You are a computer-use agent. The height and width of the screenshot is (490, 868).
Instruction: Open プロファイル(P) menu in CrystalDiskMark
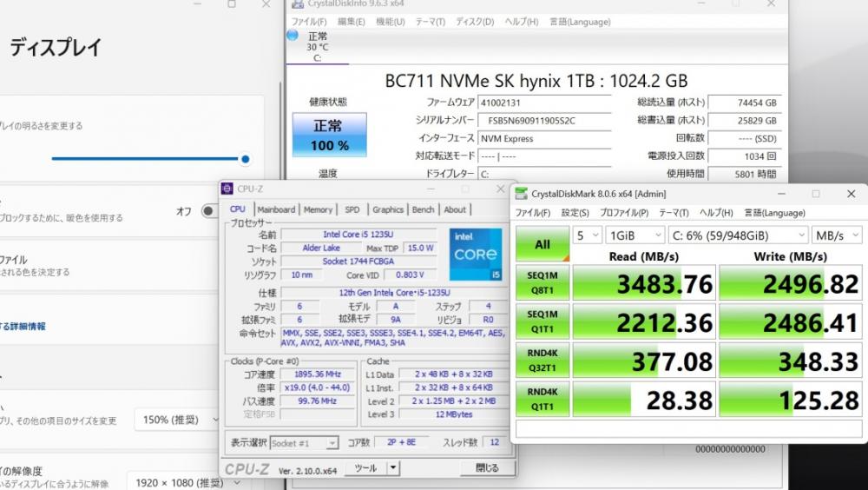[624, 213]
